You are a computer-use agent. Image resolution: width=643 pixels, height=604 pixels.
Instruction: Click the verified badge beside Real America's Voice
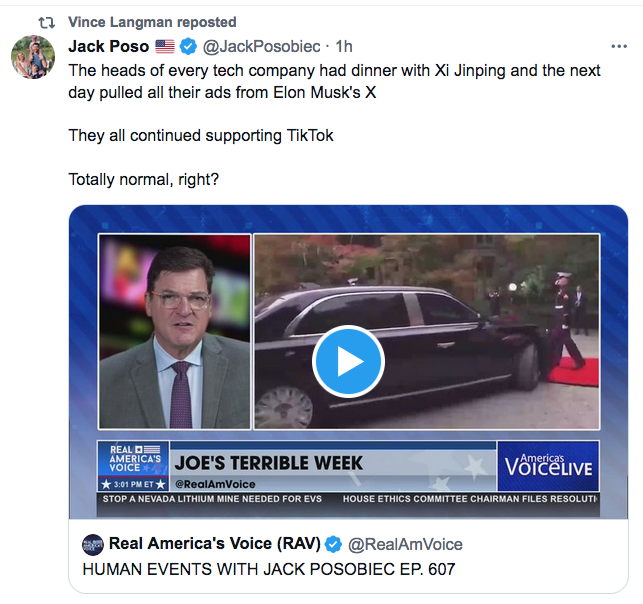334,545
